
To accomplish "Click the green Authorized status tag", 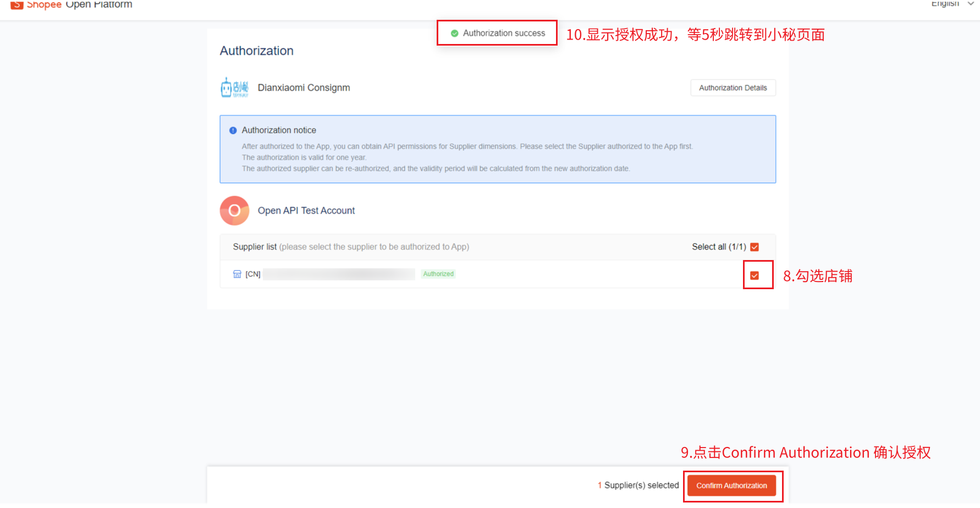I will pos(438,274).
